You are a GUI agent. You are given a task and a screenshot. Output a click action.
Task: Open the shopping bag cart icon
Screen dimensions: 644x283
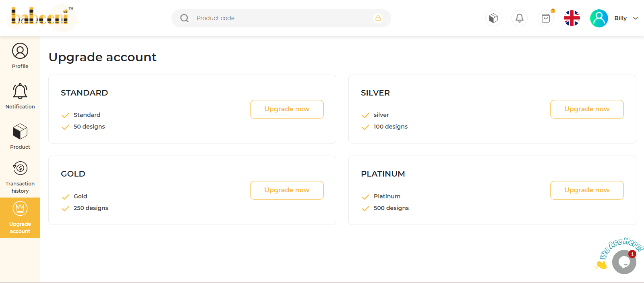point(546,18)
